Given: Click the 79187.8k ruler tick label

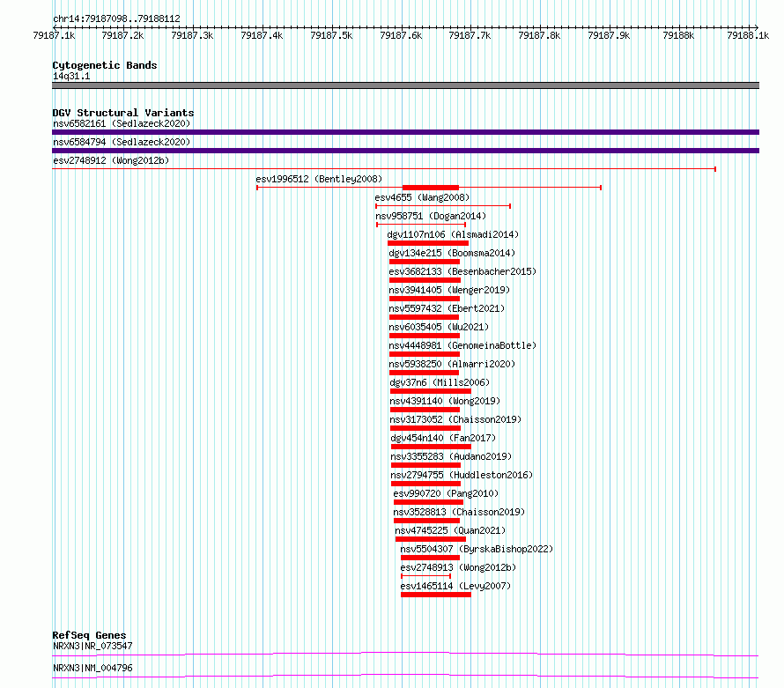Looking at the screenshot, I should click(539, 35).
